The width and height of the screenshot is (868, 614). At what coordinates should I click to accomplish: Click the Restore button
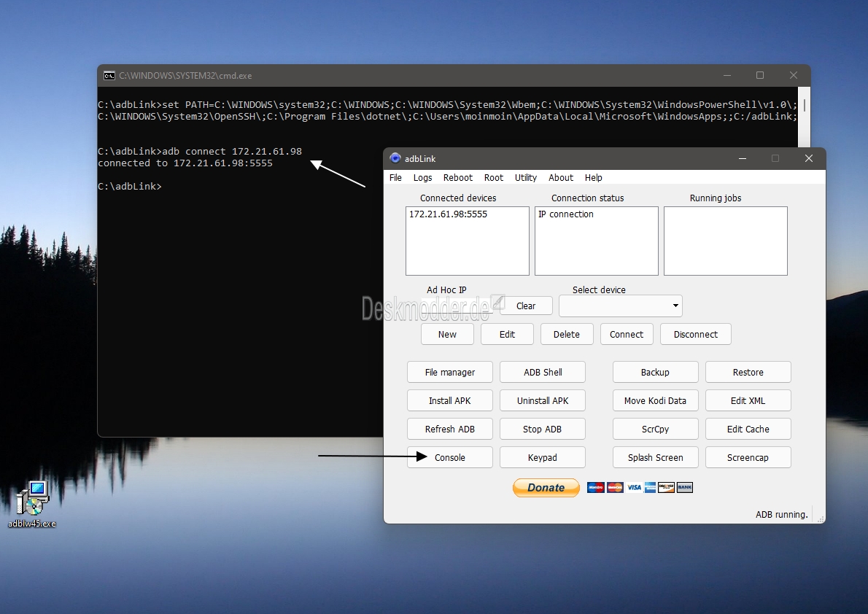point(748,372)
